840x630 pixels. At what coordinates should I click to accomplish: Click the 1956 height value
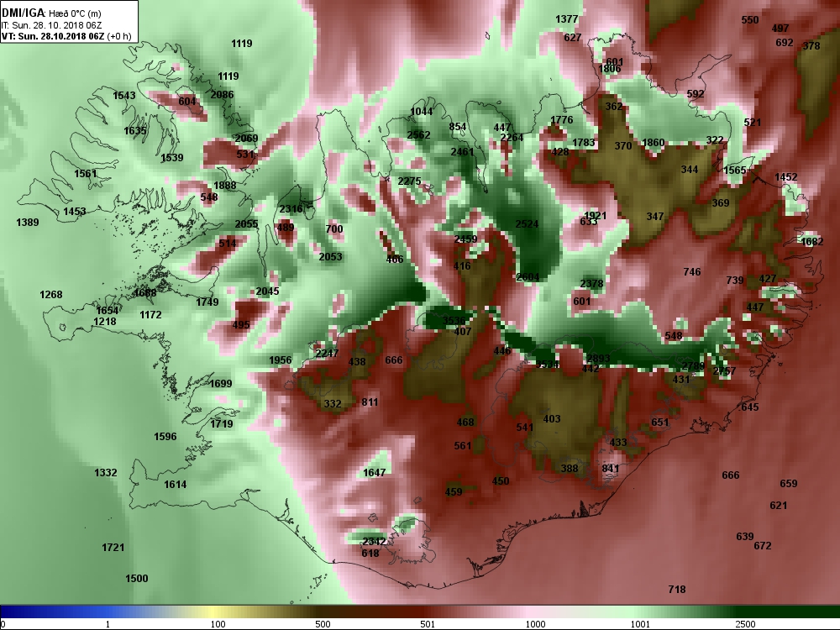(x=281, y=360)
